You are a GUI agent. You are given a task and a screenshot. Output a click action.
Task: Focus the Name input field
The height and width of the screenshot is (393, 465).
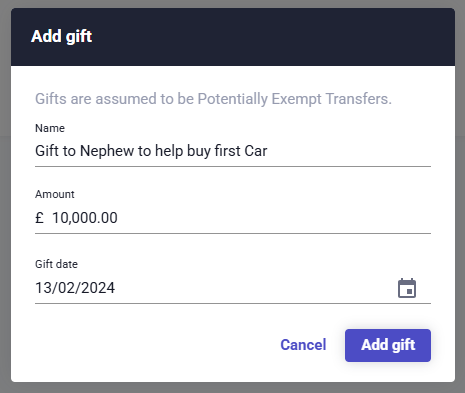(x=233, y=151)
